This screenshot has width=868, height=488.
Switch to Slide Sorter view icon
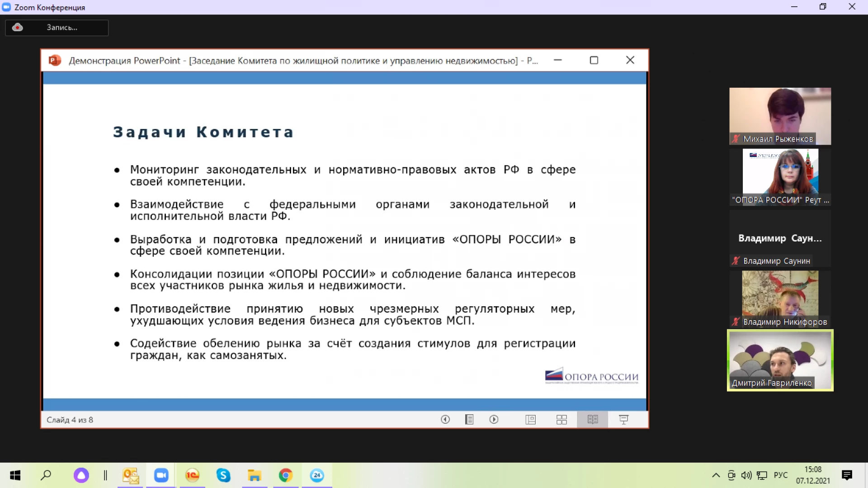pyautogui.click(x=561, y=419)
